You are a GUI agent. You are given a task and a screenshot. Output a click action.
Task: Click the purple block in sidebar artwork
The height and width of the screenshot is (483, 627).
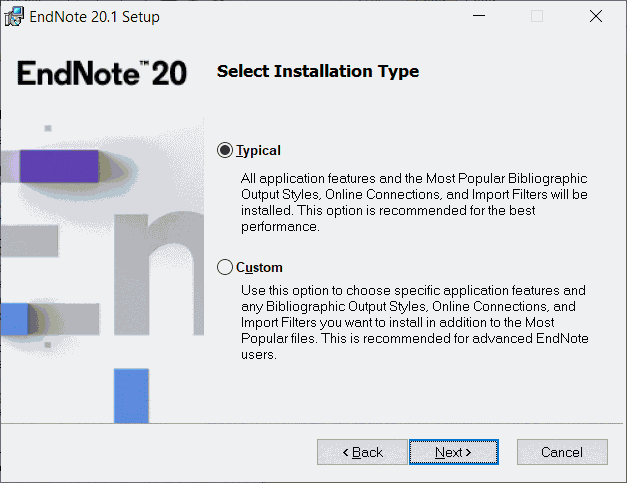point(59,166)
